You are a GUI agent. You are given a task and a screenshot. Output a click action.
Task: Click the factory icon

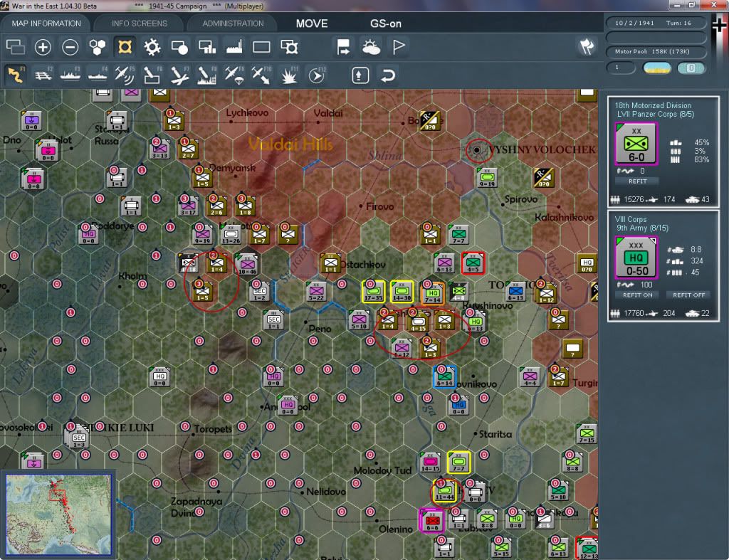tap(234, 47)
